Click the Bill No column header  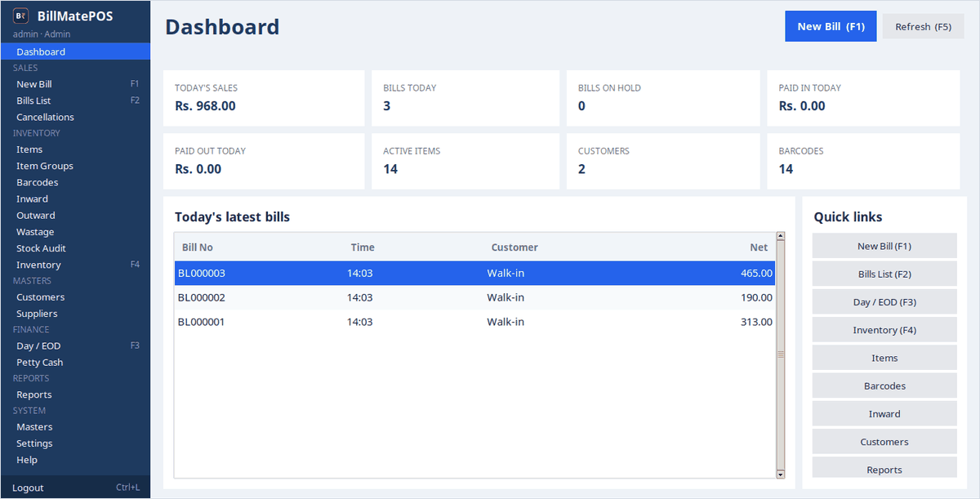tap(259, 247)
